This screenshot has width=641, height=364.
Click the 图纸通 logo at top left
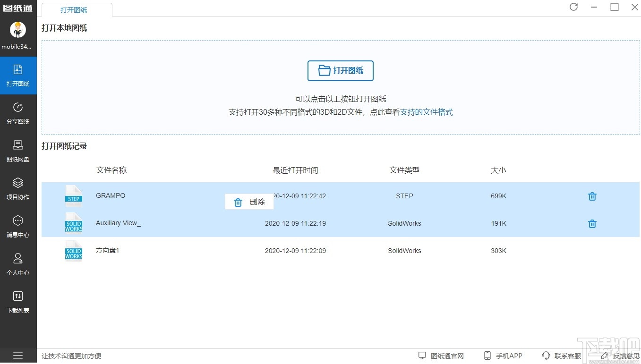pyautogui.click(x=18, y=7)
